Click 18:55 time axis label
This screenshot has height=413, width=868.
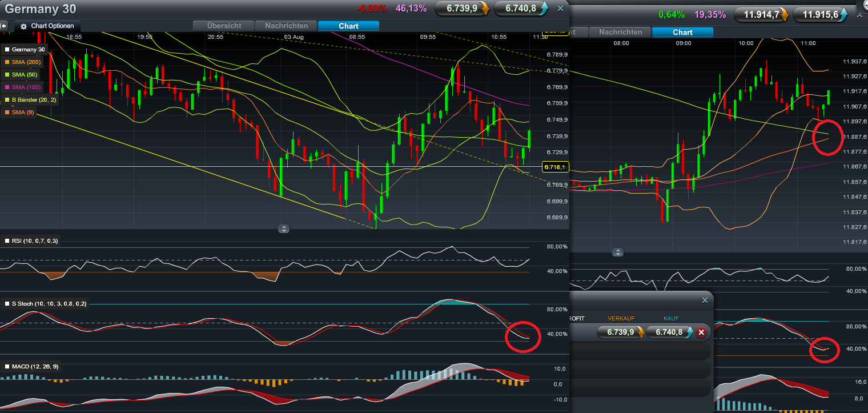click(x=74, y=37)
